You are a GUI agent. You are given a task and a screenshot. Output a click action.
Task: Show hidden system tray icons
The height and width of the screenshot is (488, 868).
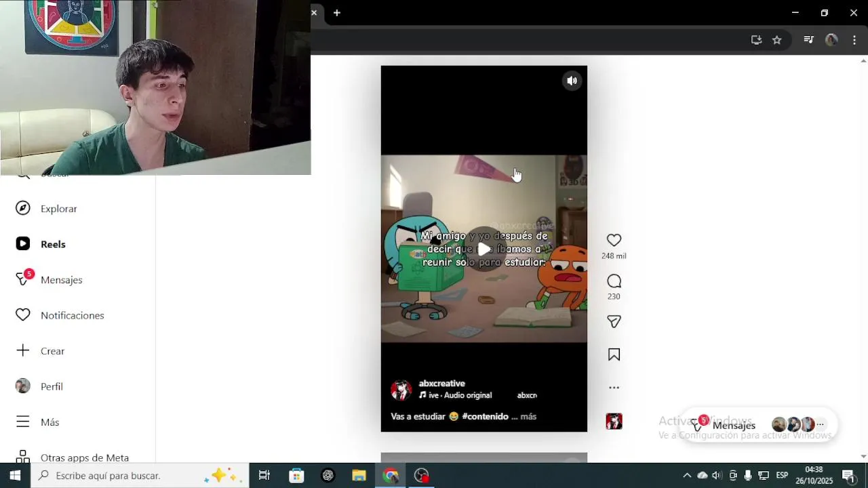pos(687,475)
